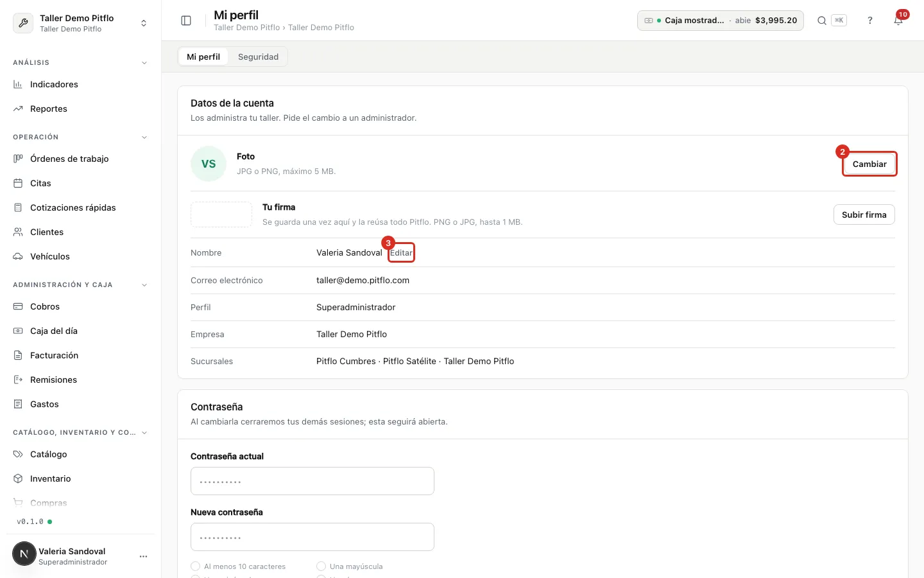
Task: Click the email taller@demo.pitflo.com
Action: pos(363,280)
